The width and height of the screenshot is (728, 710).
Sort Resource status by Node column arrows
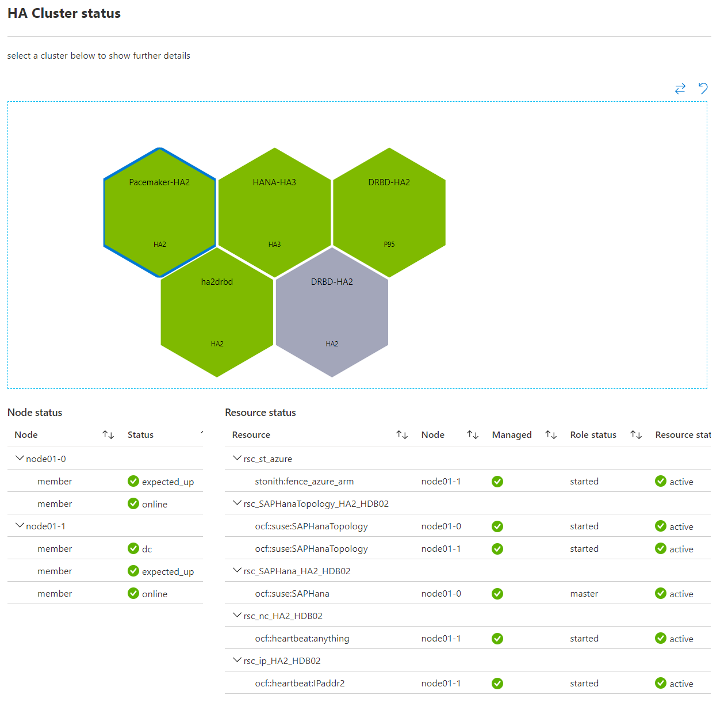(x=473, y=434)
